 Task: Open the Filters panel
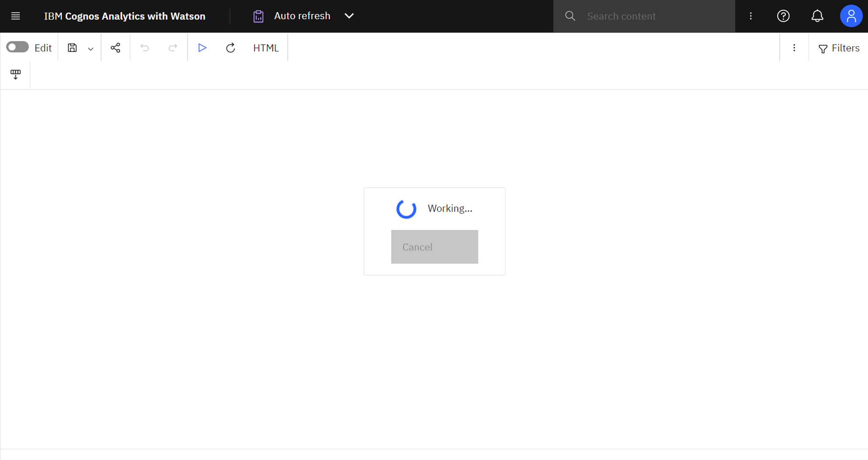click(839, 48)
